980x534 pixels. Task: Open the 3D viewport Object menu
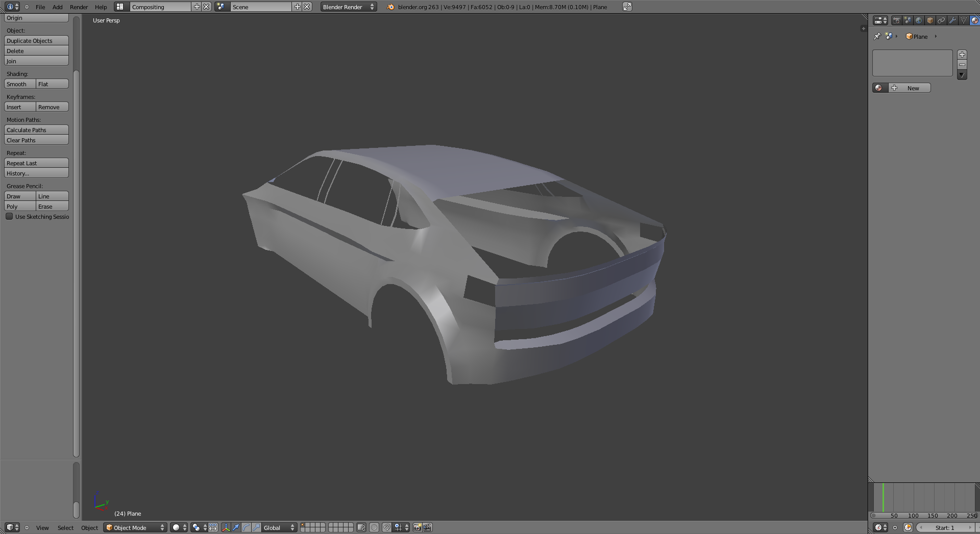[89, 528]
